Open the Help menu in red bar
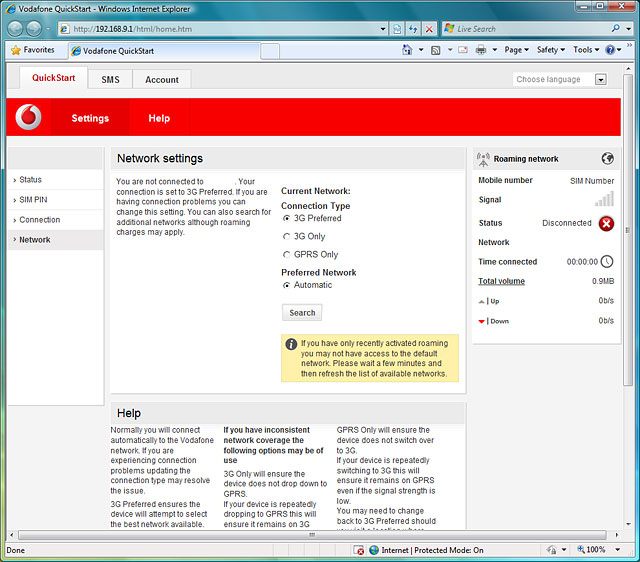 click(x=159, y=118)
